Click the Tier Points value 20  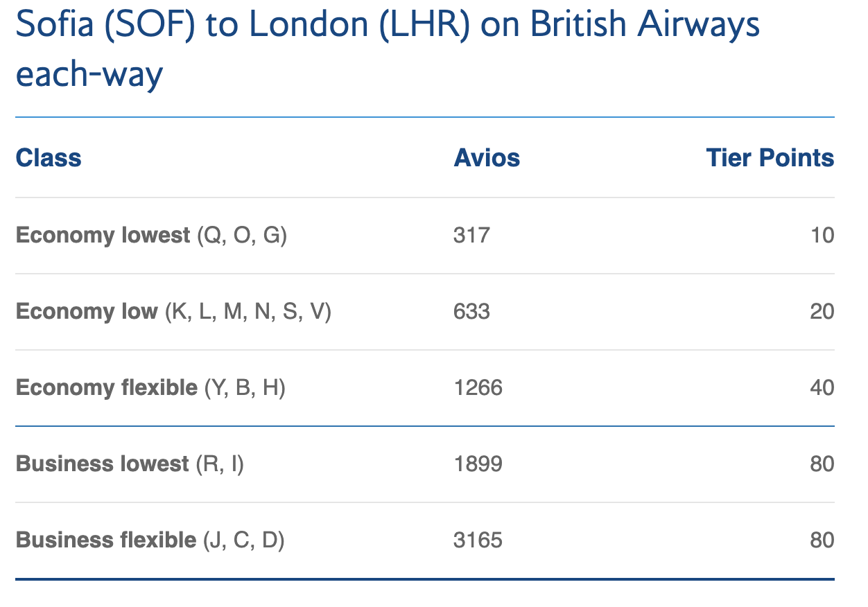click(822, 312)
